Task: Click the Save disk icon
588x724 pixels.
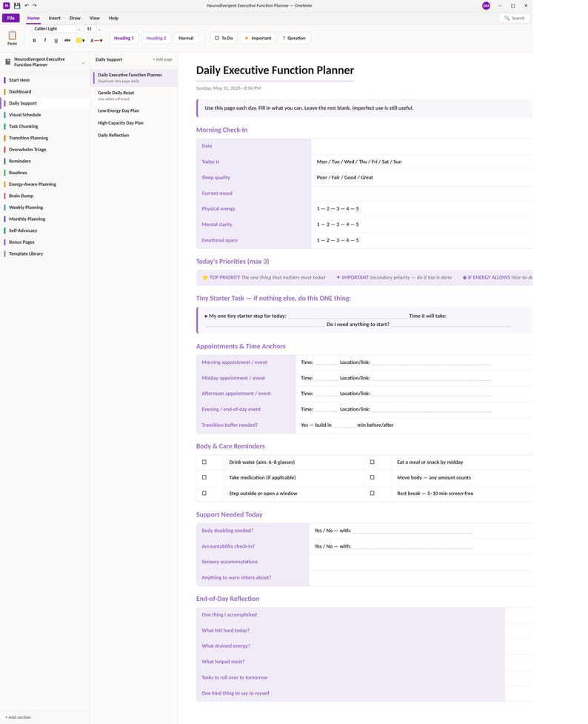Action: 17,5
